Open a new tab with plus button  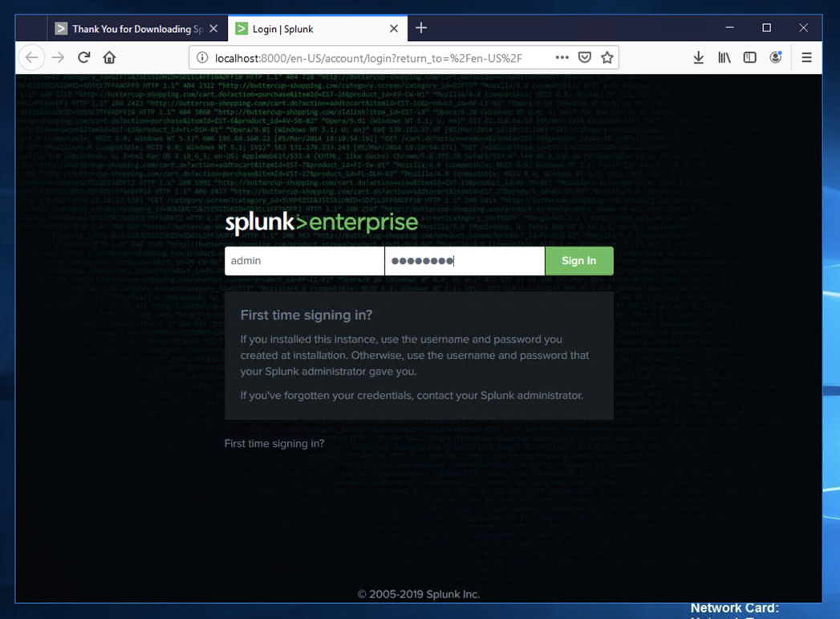(421, 28)
